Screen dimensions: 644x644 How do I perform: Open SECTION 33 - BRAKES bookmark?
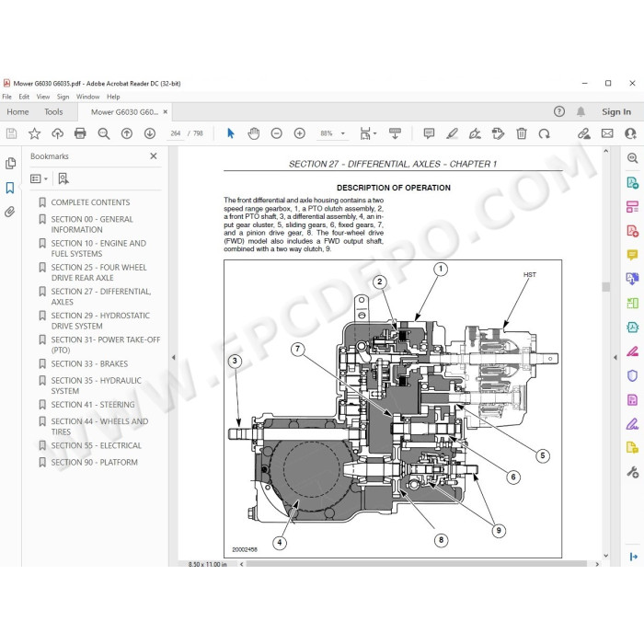(x=89, y=364)
